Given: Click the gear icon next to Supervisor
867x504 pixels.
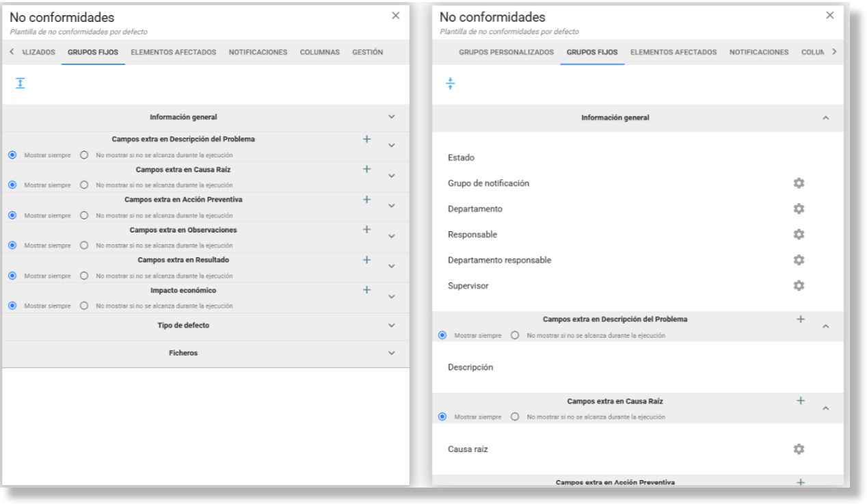Looking at the screenshot, I should pos(798,286).
